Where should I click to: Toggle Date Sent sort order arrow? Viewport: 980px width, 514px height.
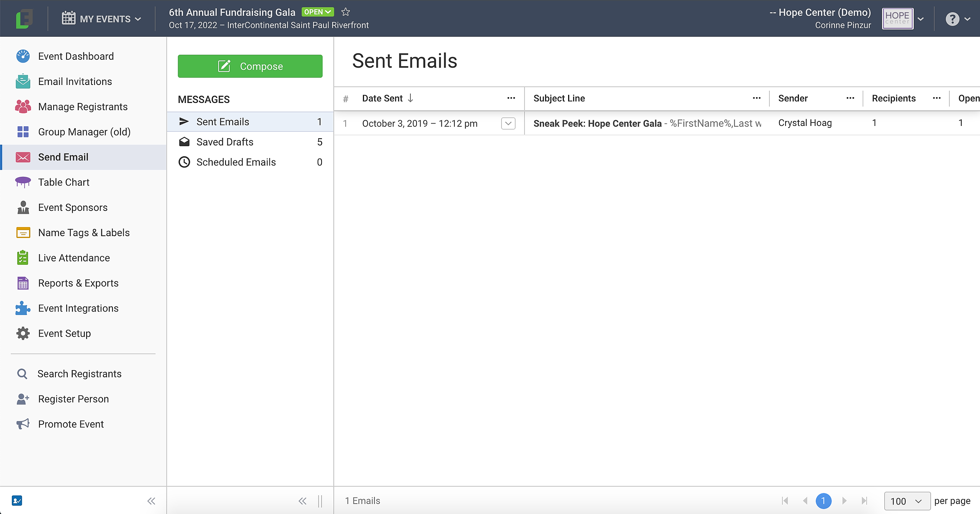pyautogui.click(x=410, y=98)
